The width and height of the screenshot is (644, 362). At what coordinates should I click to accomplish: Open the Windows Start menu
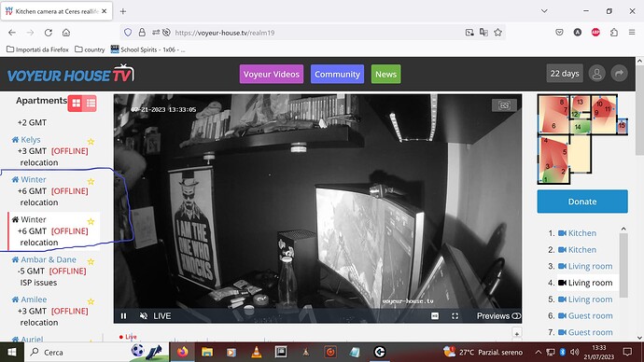click(12, 352)
